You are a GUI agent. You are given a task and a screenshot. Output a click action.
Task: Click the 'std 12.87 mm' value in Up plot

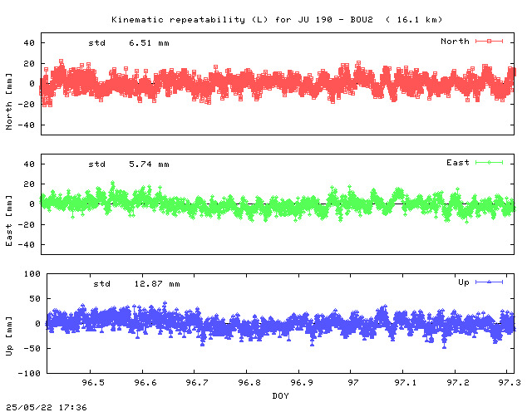click(136, 284)
